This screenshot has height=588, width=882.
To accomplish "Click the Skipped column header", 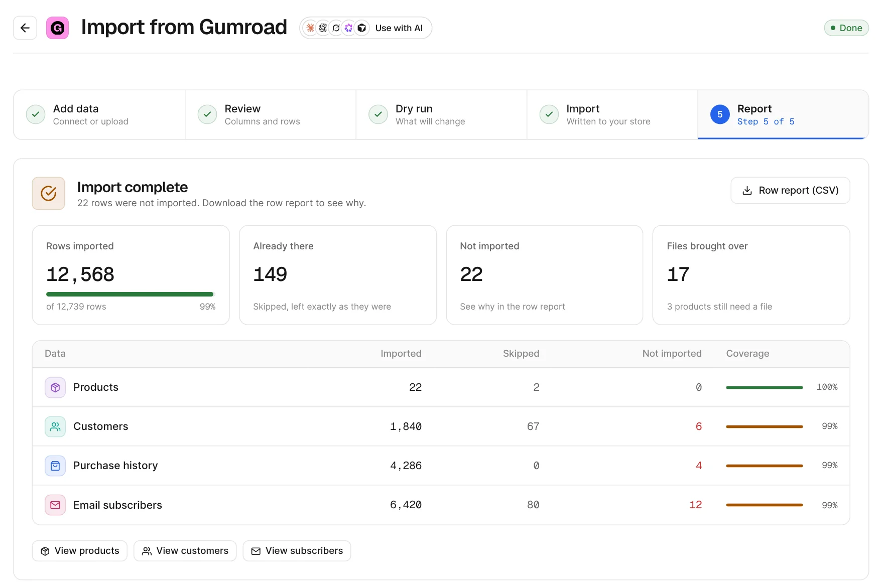I will pyautogui.click(x=521, y=354).
